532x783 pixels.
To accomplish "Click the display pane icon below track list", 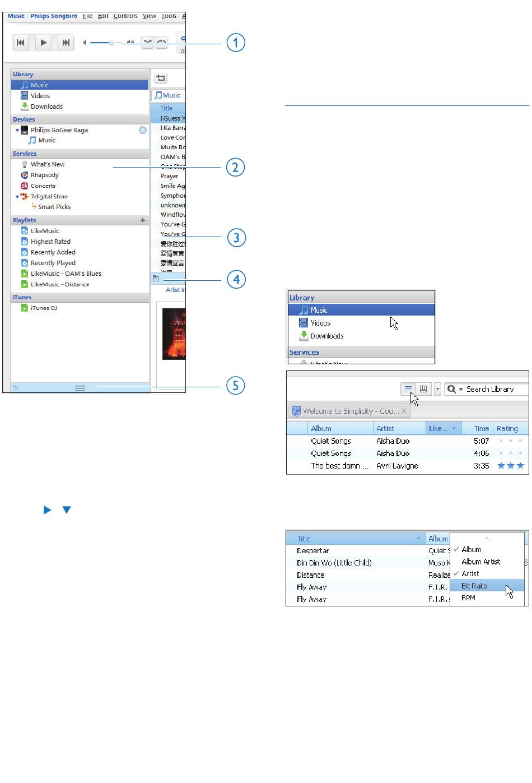I will [156, 279].
